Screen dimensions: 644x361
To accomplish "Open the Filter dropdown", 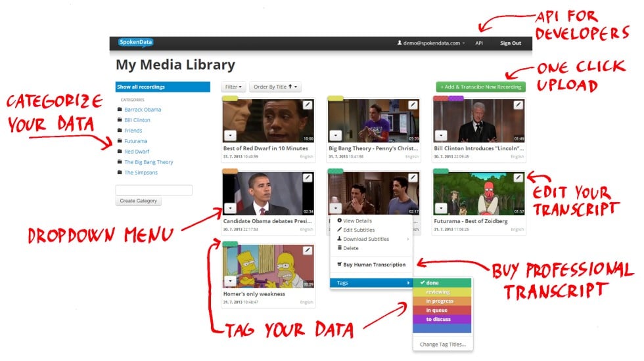I will [x=233, y=87].
